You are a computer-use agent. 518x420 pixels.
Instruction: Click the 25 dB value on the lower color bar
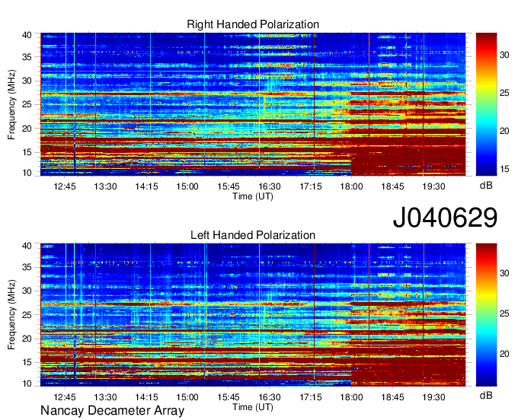point(504,313)
